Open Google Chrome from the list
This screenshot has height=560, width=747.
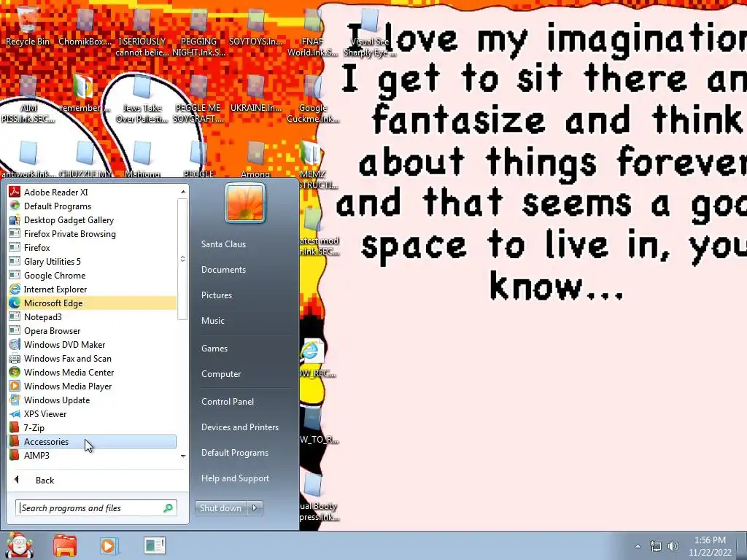click(x=92, y=275)
